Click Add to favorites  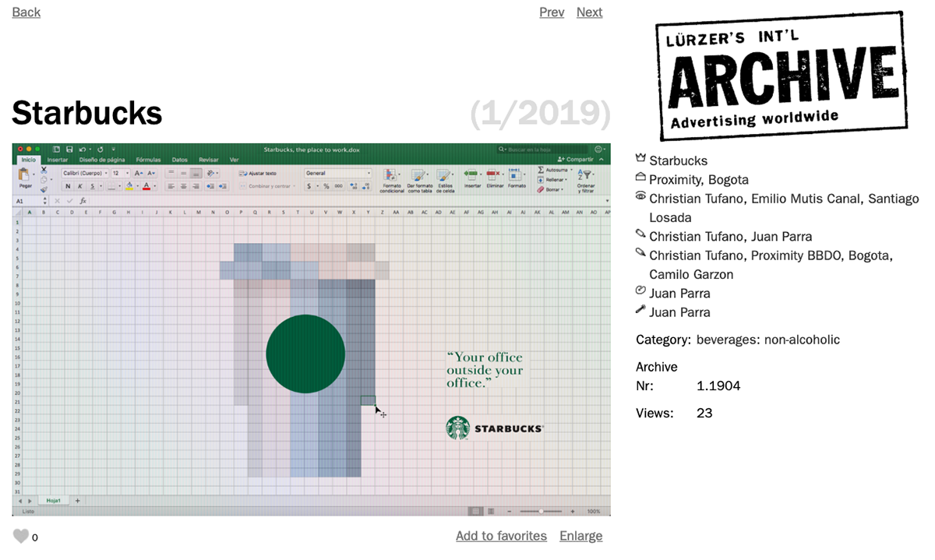pyautogui.click(x=501, y=536)
